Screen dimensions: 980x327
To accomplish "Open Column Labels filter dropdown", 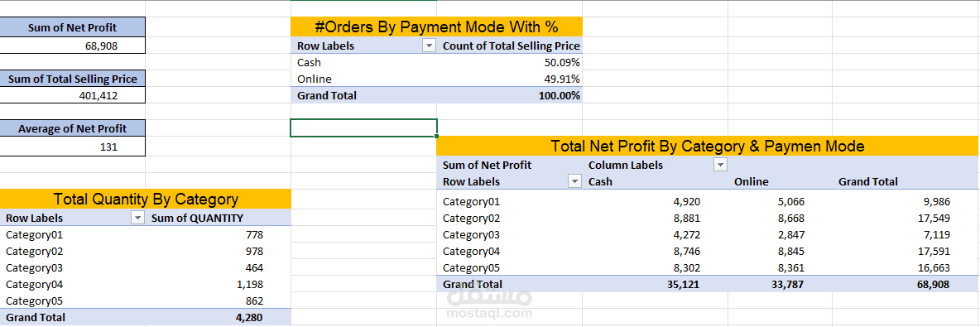I will click(x=721, y=165).
